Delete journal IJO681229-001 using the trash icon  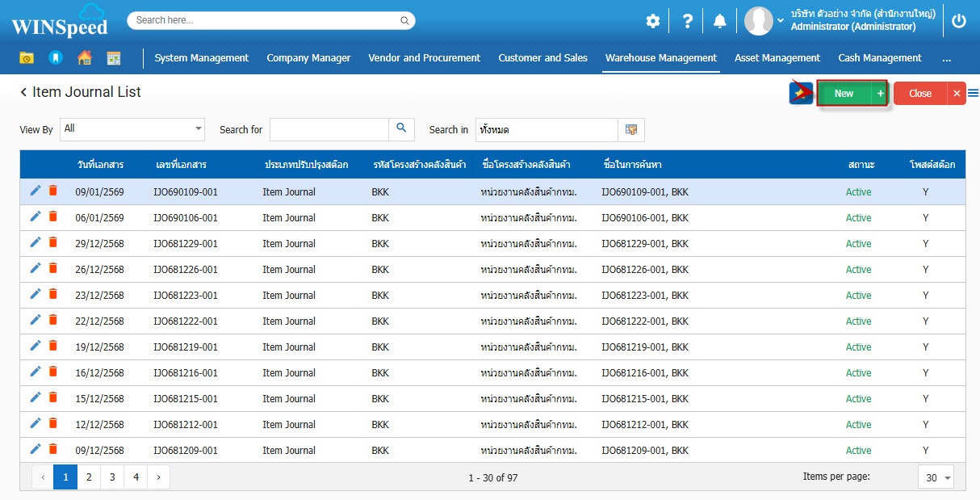click(53, 242)
